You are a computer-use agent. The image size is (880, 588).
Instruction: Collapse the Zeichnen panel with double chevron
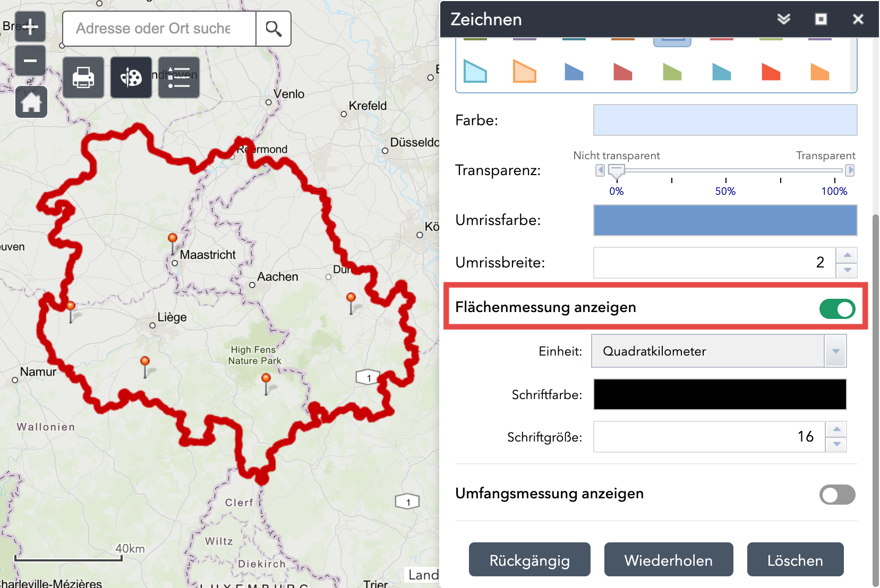(x=783, y=19)
